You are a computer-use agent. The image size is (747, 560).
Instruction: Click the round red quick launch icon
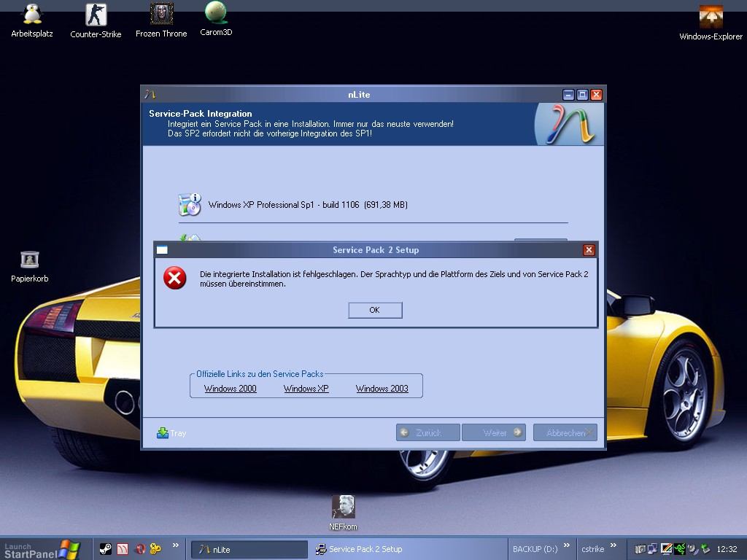(x=139, y=549)
